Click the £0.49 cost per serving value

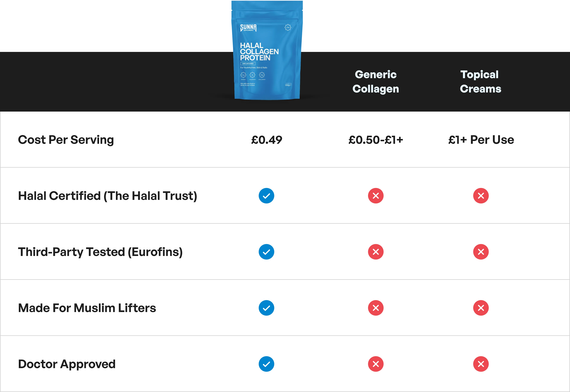[267, 140]
